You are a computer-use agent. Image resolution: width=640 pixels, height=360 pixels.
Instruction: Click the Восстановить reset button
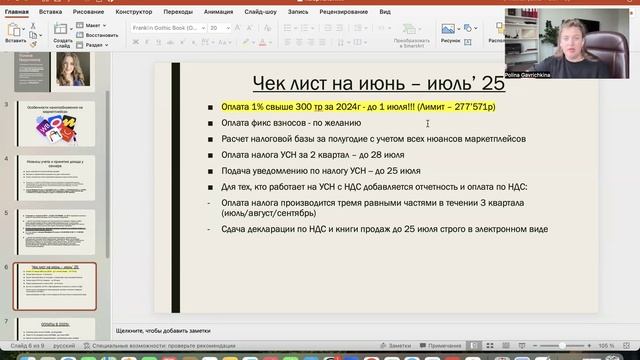pyautogui.click(x=97, y=35)
